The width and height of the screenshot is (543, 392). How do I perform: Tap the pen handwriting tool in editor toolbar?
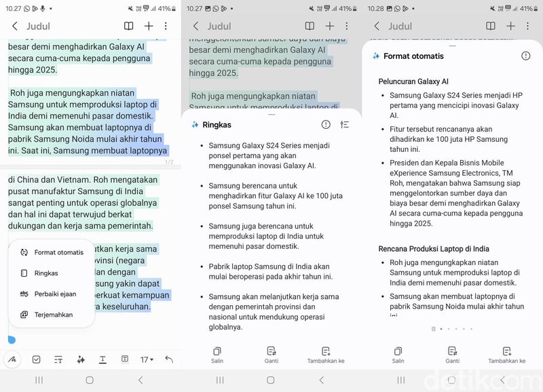point(12,360)
